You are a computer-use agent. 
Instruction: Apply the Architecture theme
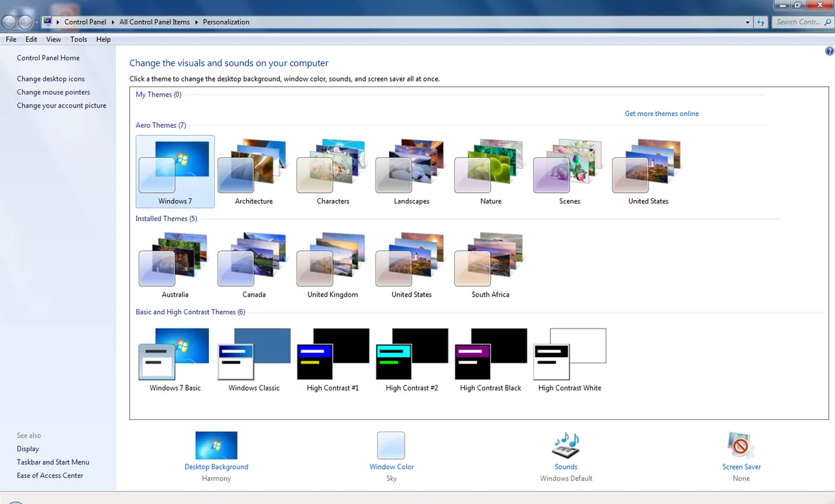pos(254,171)
